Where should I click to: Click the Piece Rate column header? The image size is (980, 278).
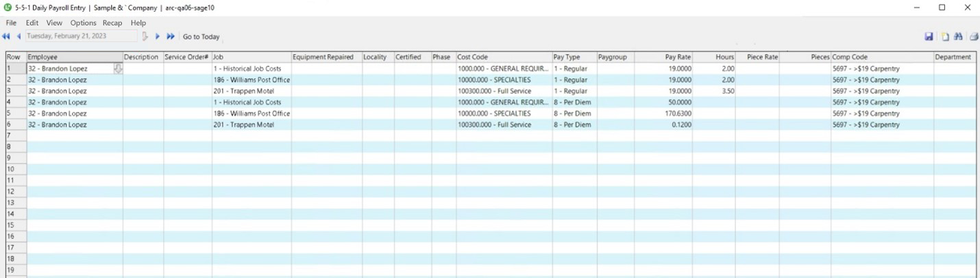[757, 57]
